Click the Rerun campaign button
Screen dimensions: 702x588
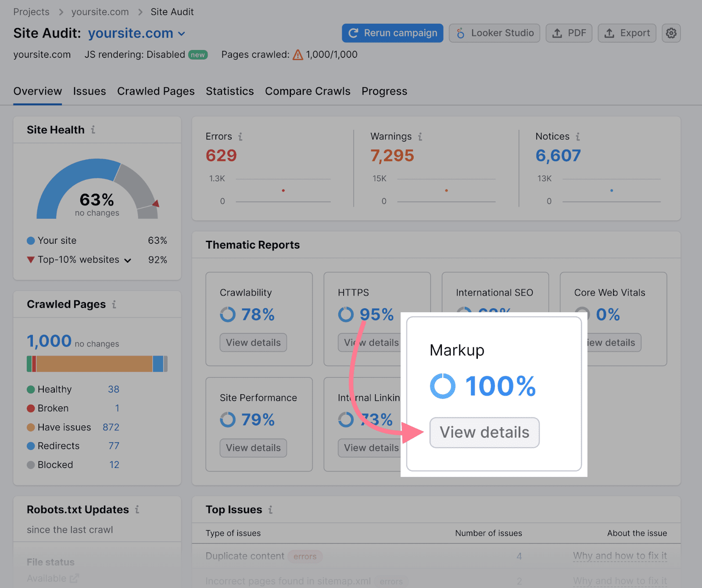(x=393, y=33)
